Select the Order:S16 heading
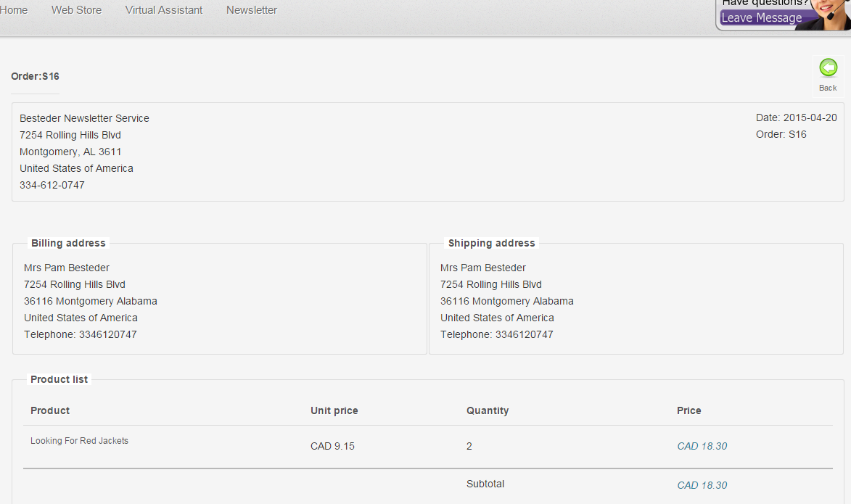The height and width of the screenshot is (504, 851). (36, 76)
